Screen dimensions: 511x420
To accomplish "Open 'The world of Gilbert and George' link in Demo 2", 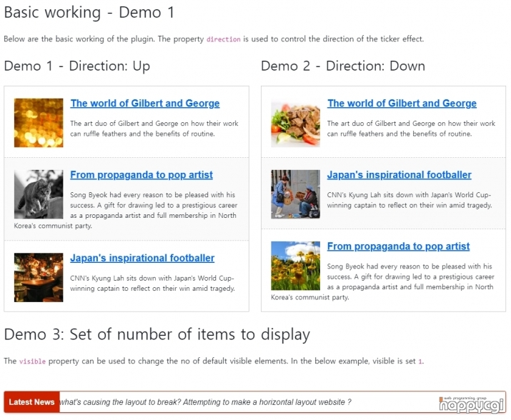I will pyautogui.click(x=402, y=104).
